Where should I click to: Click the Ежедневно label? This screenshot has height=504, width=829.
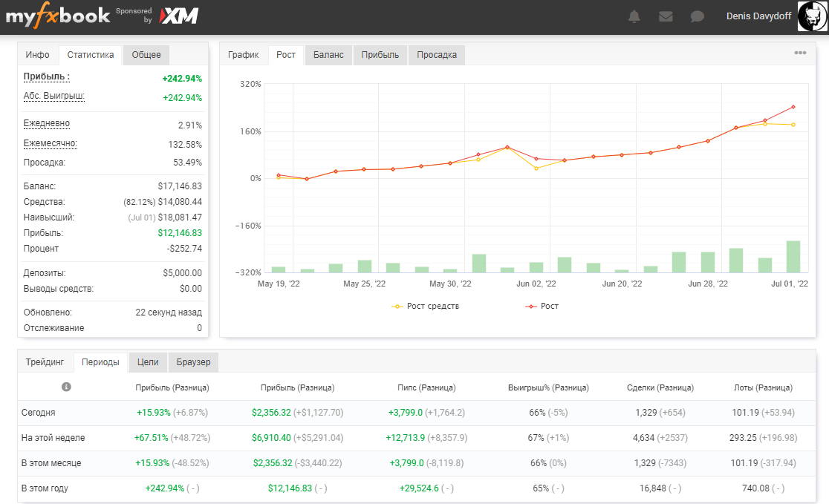(x=47, y=124)
